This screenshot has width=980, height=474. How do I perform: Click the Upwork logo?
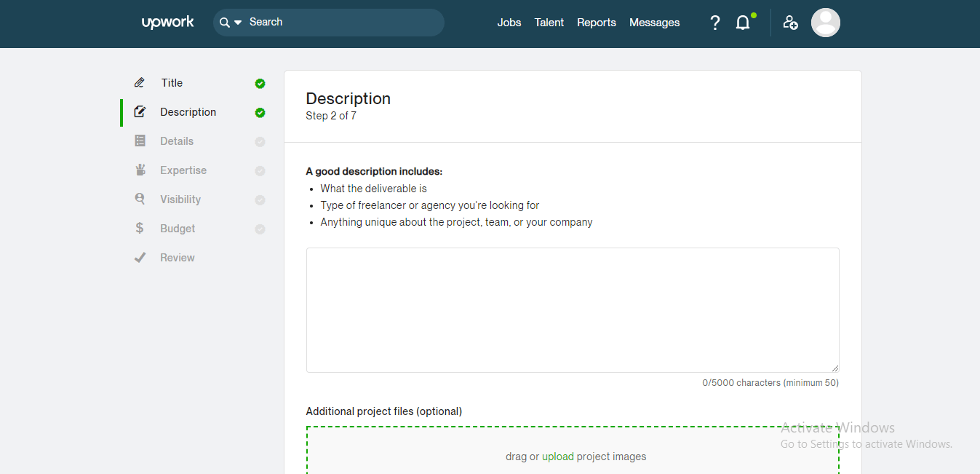tap(167, 23)
